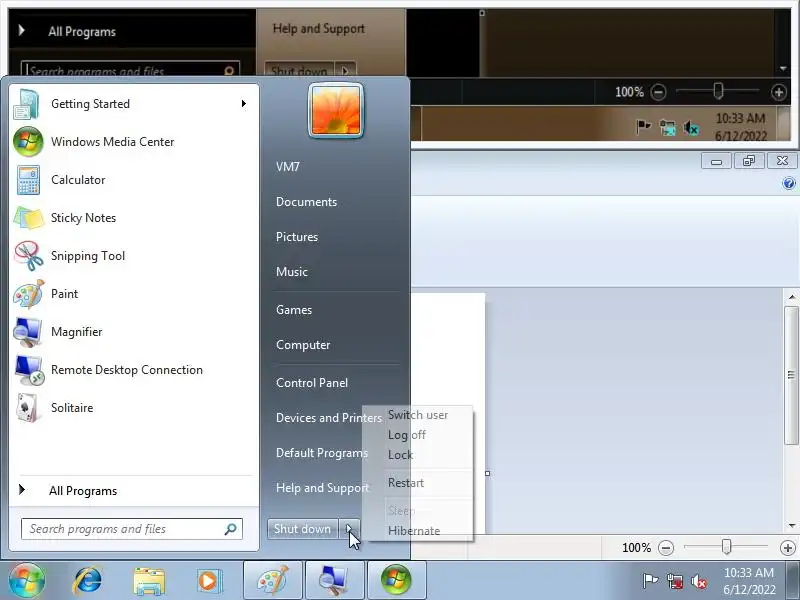Click the Search programs and files box
800x600 pixels.
[132, 529]
